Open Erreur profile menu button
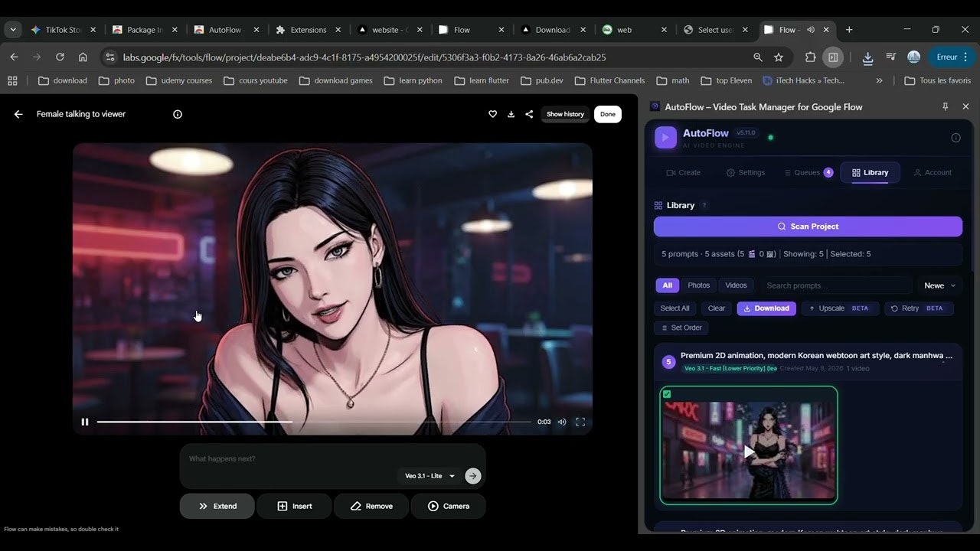The width and height of the screenshot is (980, 551). click(x=952, y=57)
